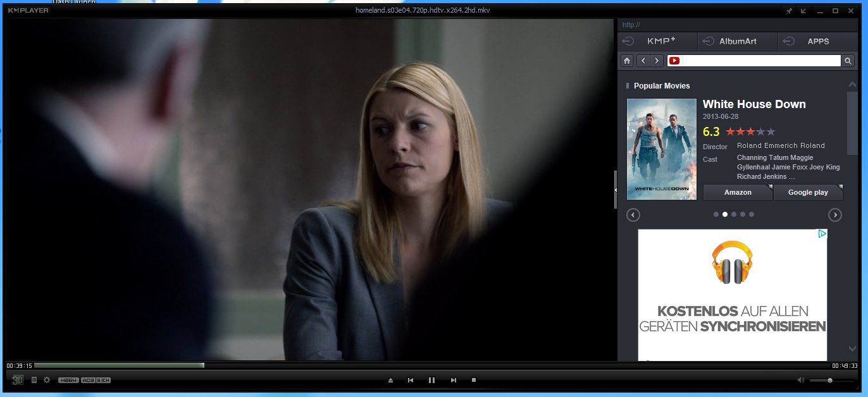The width and height of the screenshot is (868, 397).
Task: Stop the video playback
Action: click(473, 380)
